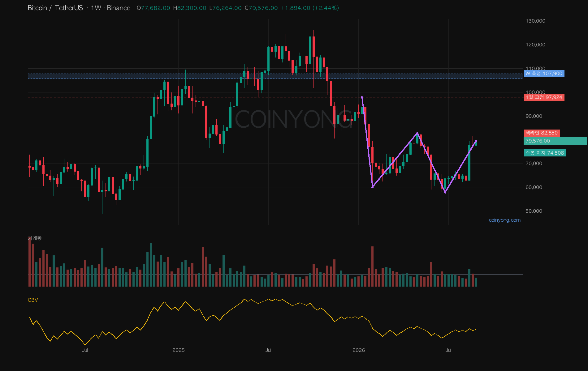Image resolution: width=588 pixels, height=371 pixels.
Task: Click the 60,000 price axis label
Action: (534, 187)
